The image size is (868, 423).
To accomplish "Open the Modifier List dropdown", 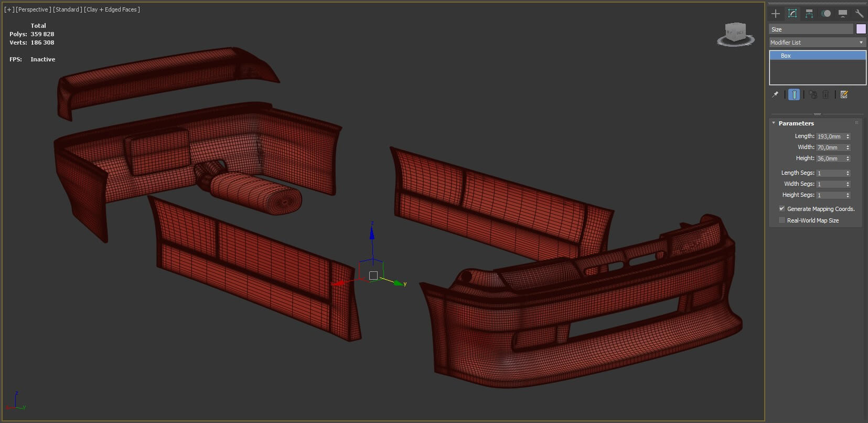I will (817, 43).
